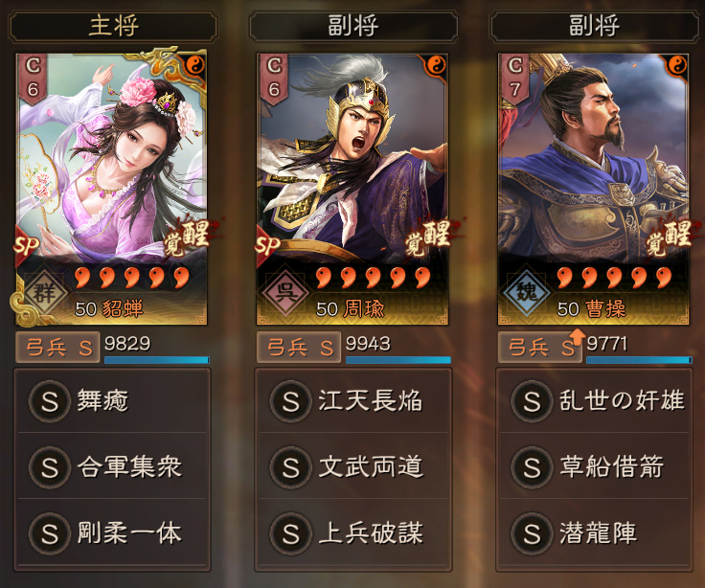Open 曹操's general card portrait
705x588 pixels.
(x=594, y=189)
